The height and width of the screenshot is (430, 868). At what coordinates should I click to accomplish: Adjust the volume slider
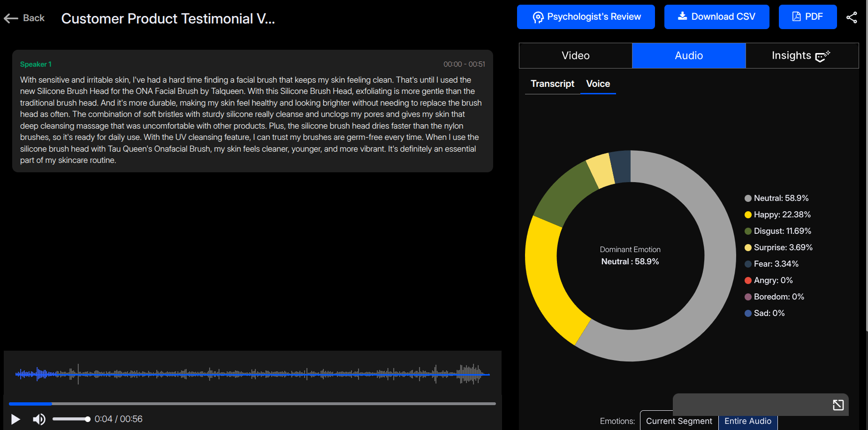(x=71, y=419)
